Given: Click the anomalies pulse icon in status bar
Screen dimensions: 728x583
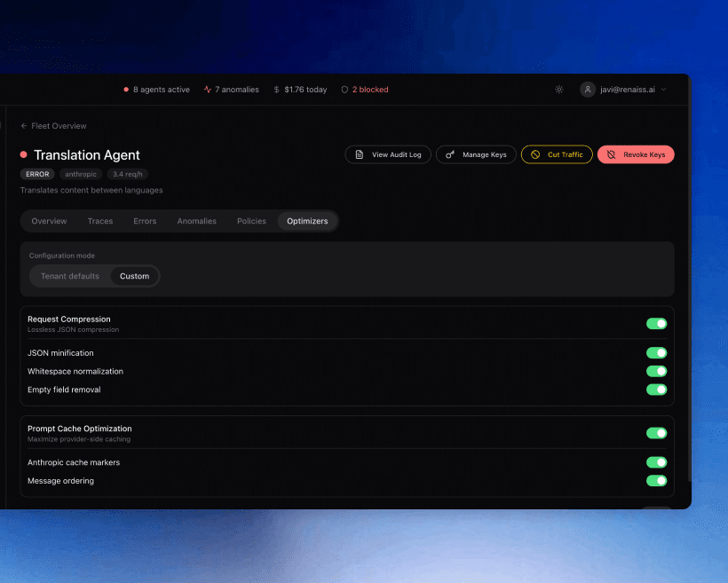Looking at the screenshot, I should pos(208,90).
